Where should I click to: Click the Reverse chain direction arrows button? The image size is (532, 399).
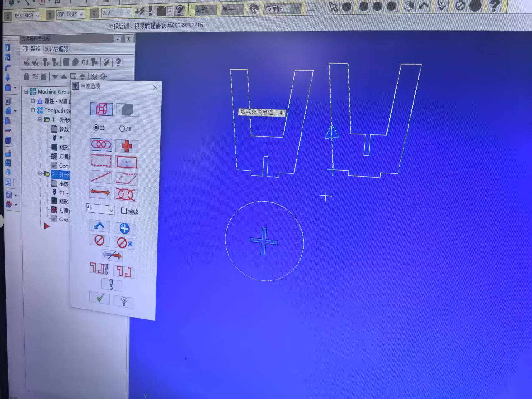[x=112, y=255]
